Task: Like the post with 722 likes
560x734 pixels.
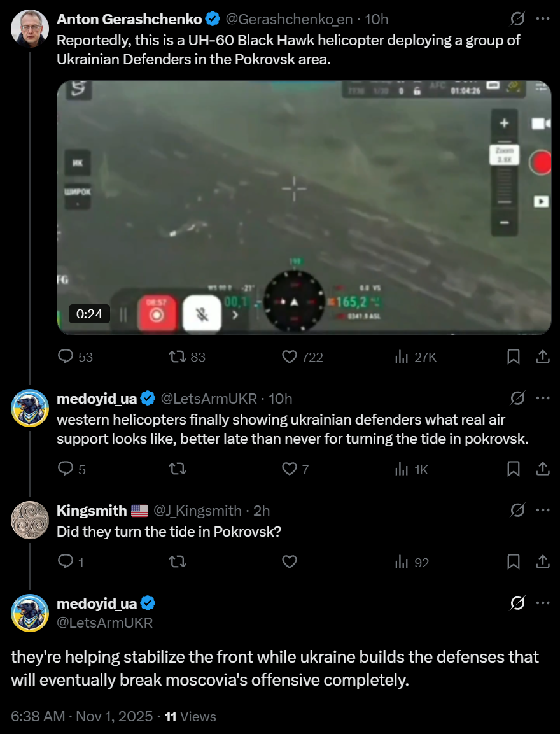Action: 302,357
